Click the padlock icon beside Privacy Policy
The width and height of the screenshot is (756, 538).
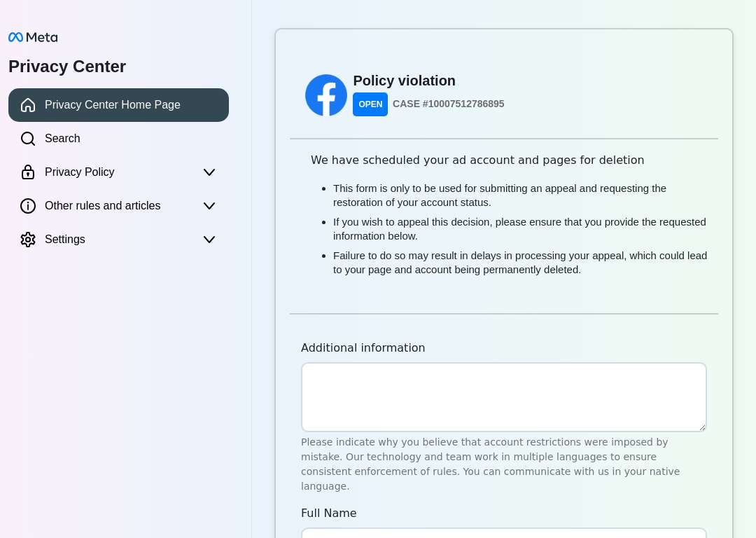tap(28, 172)
